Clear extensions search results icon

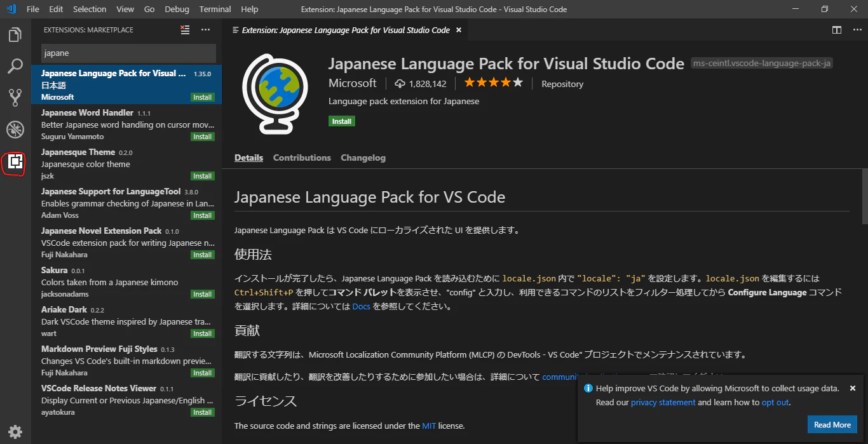pos(185,30)
